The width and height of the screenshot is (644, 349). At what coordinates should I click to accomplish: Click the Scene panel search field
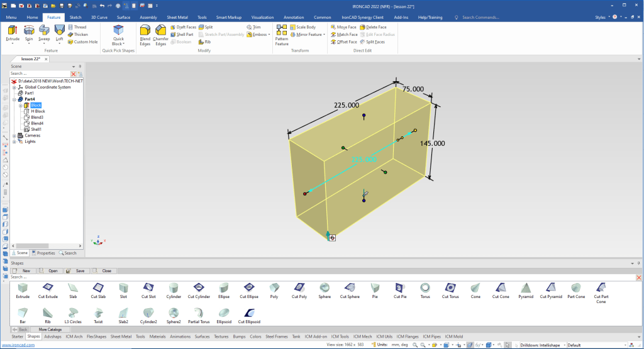(x=39, y=74)
